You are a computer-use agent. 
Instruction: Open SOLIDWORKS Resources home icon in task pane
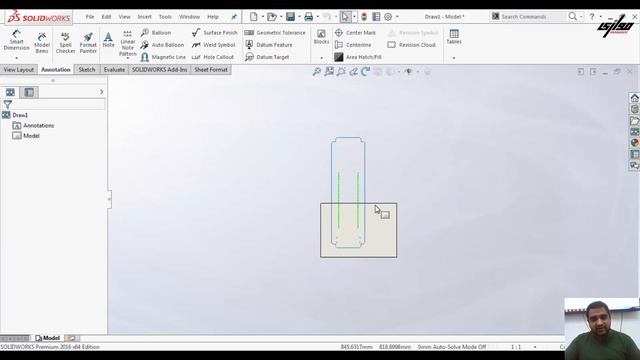634,98
